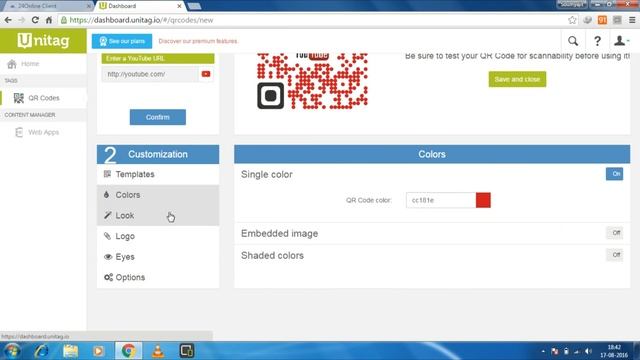Open Web Apps in sidebar

tap(37, 132)
